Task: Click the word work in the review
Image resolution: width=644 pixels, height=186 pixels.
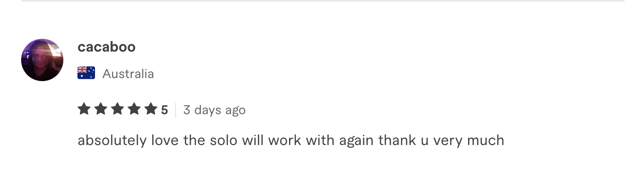Action: pyautogui.click(x=285, y=141)
